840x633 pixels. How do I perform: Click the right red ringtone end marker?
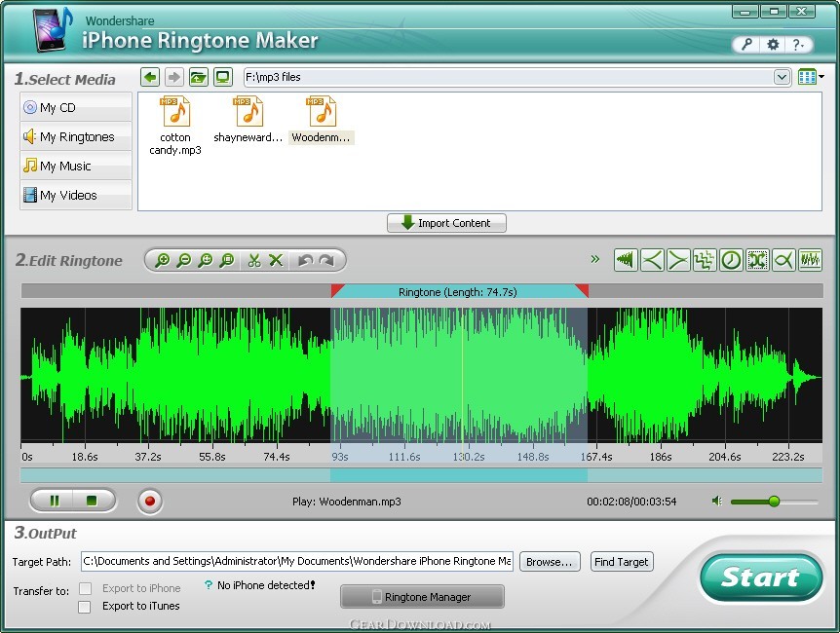(x=583, y=290)
